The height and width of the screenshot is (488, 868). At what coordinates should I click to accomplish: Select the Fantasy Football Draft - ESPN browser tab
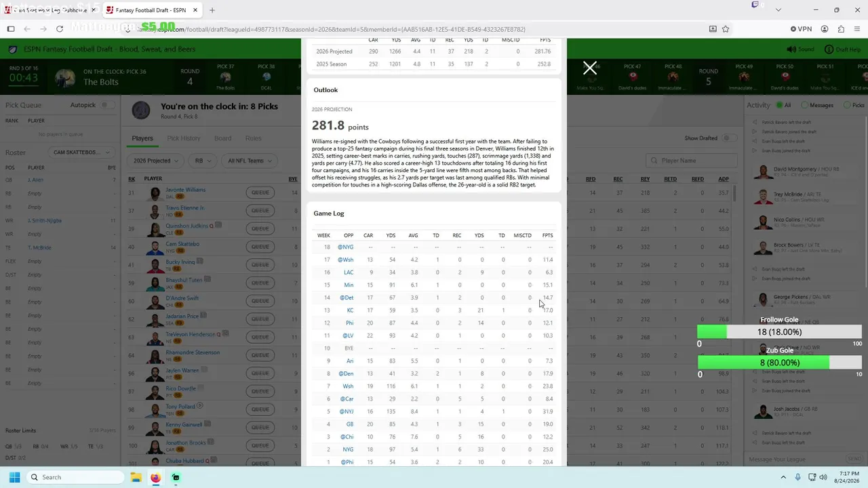pos(152,10)
